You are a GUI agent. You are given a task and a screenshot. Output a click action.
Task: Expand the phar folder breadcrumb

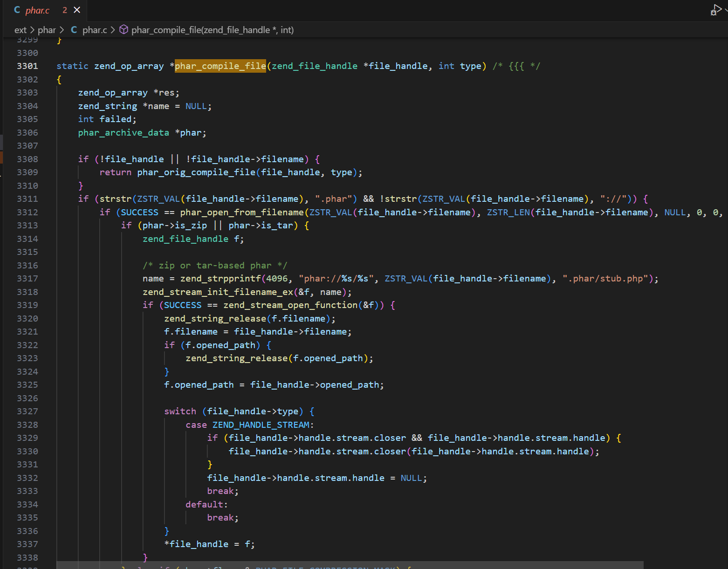(47, 30)
